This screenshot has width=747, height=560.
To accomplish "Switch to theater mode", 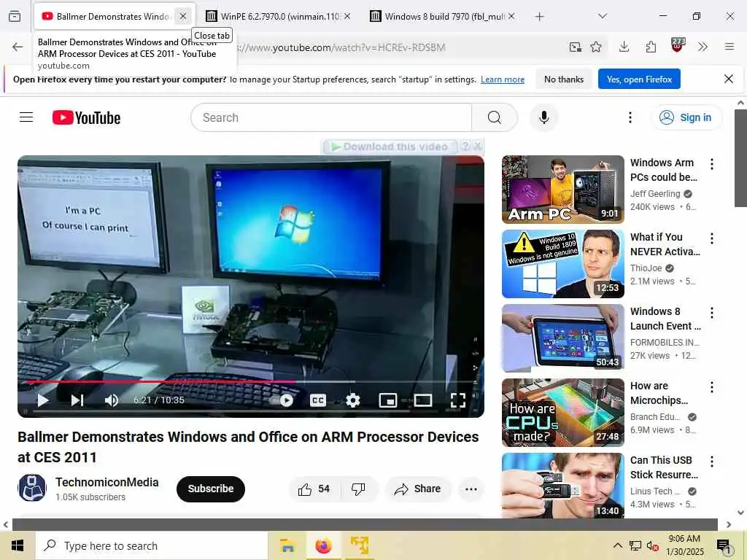I will pos(423,400).
